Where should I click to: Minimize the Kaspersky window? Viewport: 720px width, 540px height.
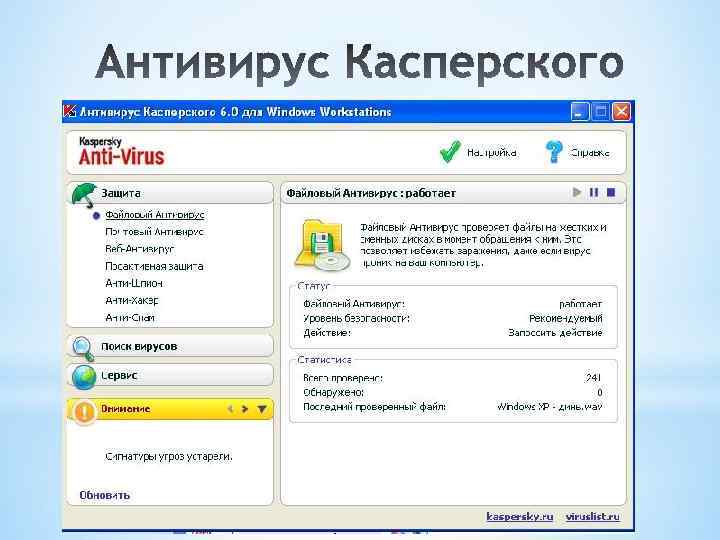(579, 112)
